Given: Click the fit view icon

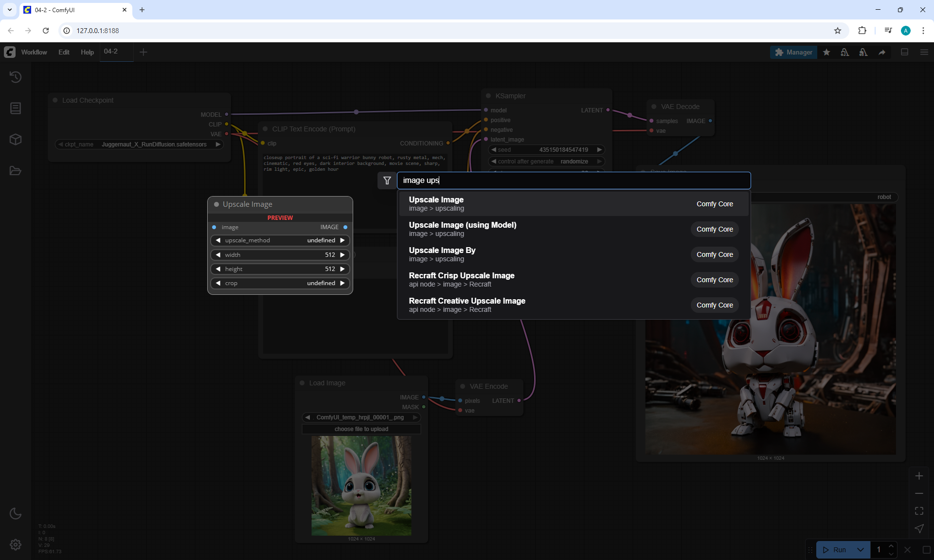Looking at the screenshot, I should tap(919, 511).
